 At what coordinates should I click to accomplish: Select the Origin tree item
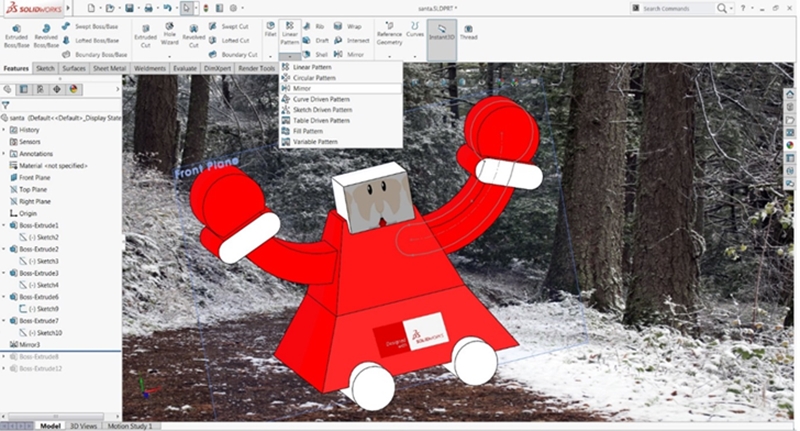click(x=23, y=213)
